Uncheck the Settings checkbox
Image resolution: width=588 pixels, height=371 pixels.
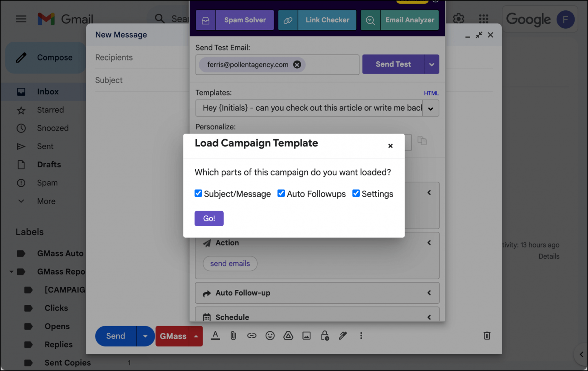click(x=356, y=193)
